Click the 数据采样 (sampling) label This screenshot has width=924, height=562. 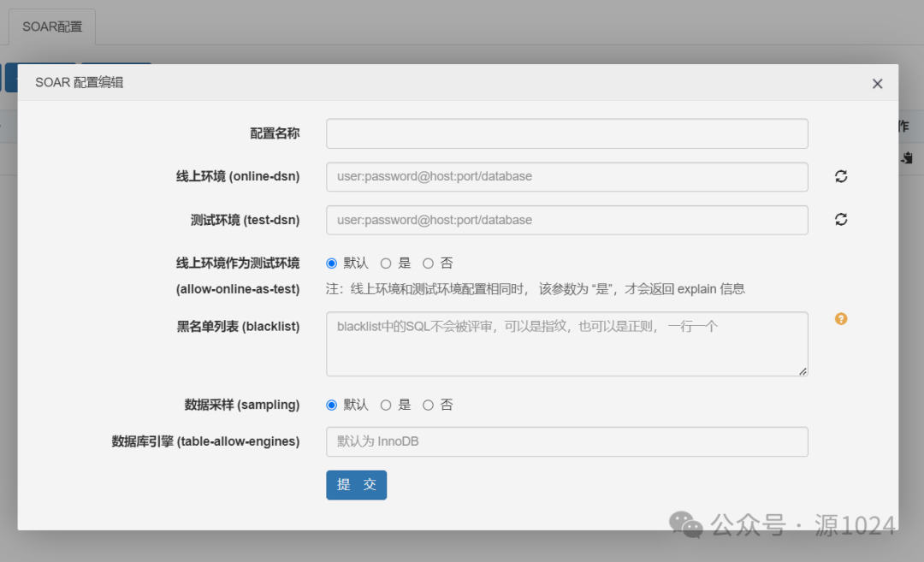coord(242,405)
